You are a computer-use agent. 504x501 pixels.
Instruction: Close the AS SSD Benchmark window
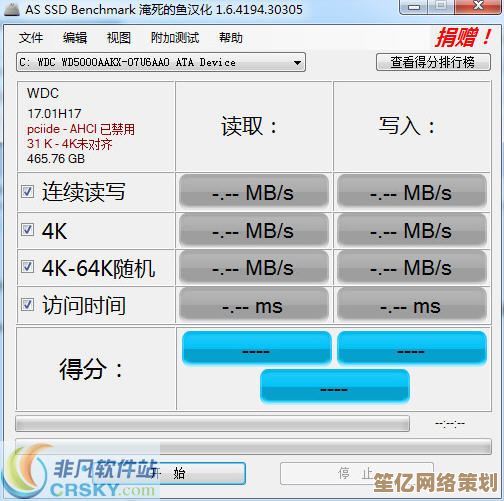pos(477,6)
